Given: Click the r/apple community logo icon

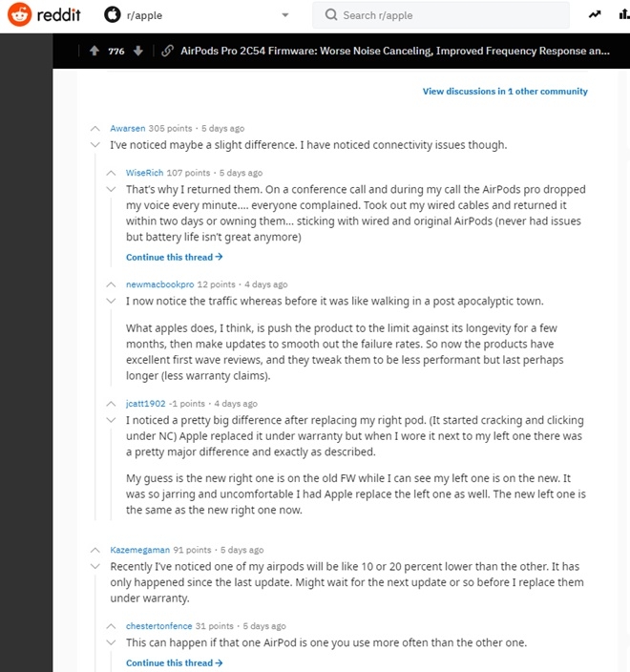Looking at the screenshot, I should (113, 15).
